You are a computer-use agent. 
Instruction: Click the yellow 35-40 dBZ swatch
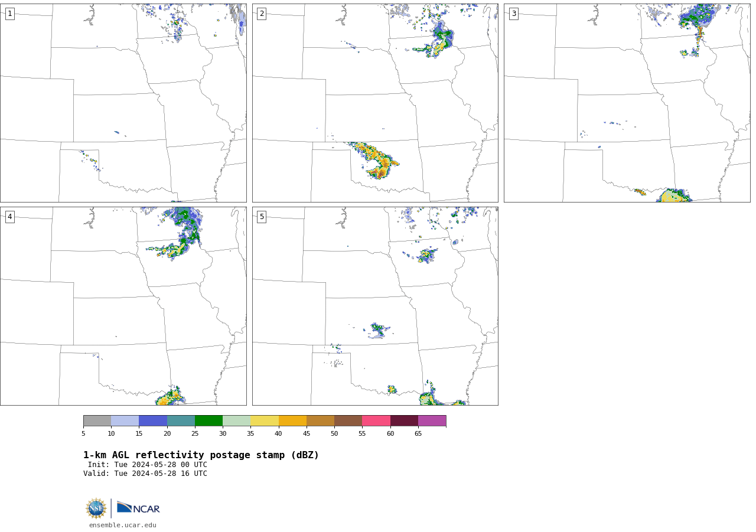[265, 421]
